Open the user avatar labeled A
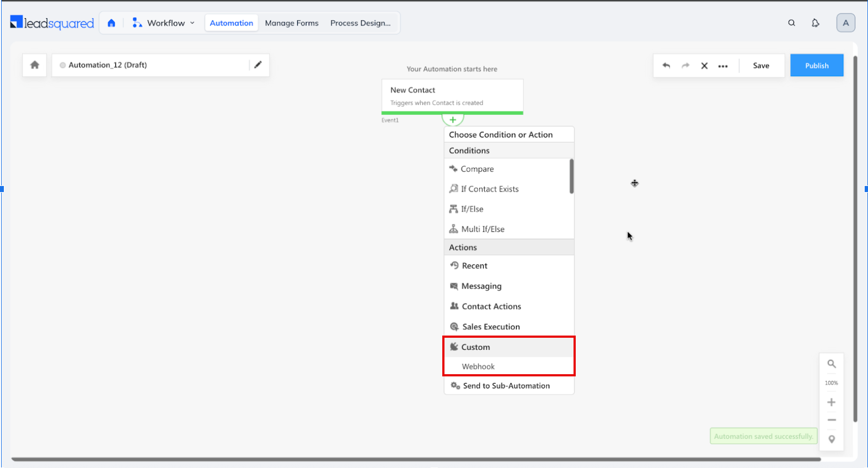The width and height of the screenshot is (868, 468). click(x=845, y=23)
